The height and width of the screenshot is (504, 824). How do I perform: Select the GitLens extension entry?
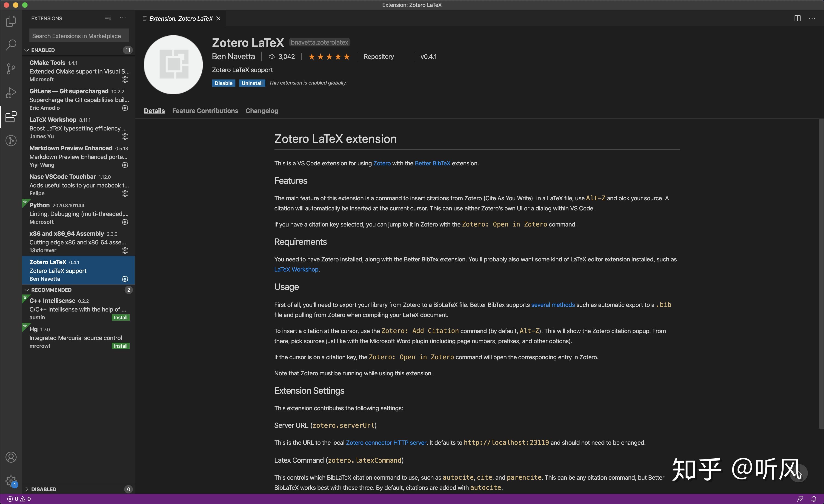click(78, 99)
